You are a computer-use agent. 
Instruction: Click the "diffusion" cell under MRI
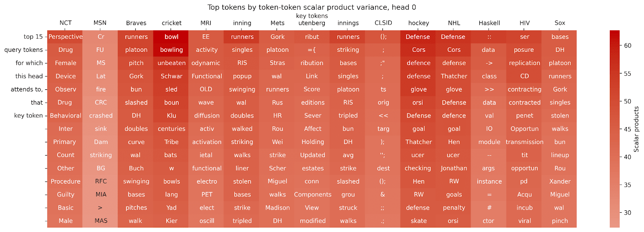(x=206, y=115)
